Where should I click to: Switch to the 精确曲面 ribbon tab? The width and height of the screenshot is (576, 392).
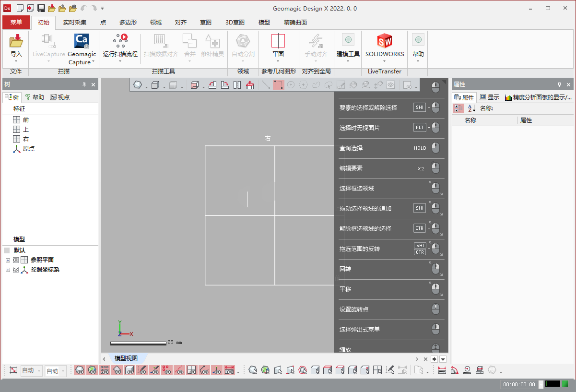tap(295, 22)
